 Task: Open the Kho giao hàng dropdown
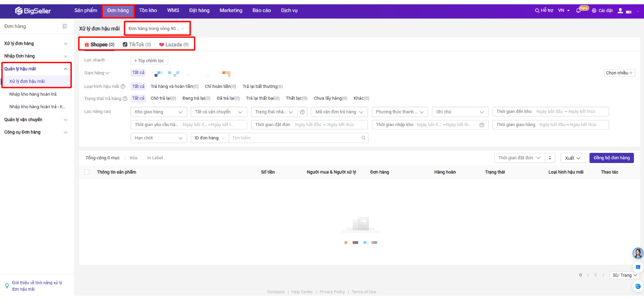(158, 112)
